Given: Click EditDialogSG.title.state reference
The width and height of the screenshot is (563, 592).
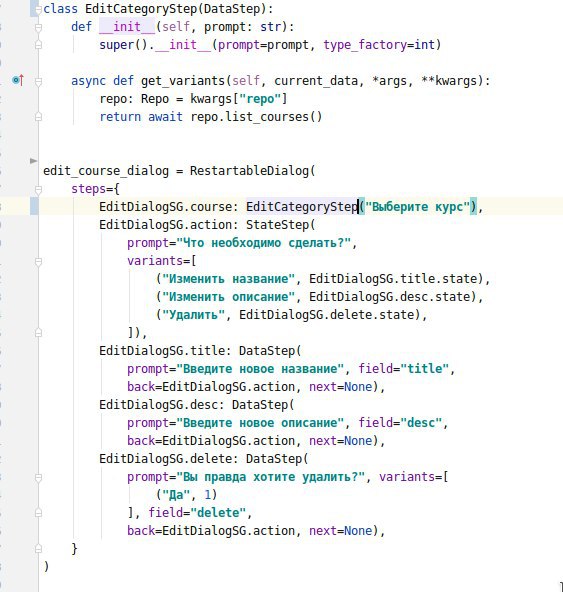Looking at the screenshot, I should (x=393, y=279).
